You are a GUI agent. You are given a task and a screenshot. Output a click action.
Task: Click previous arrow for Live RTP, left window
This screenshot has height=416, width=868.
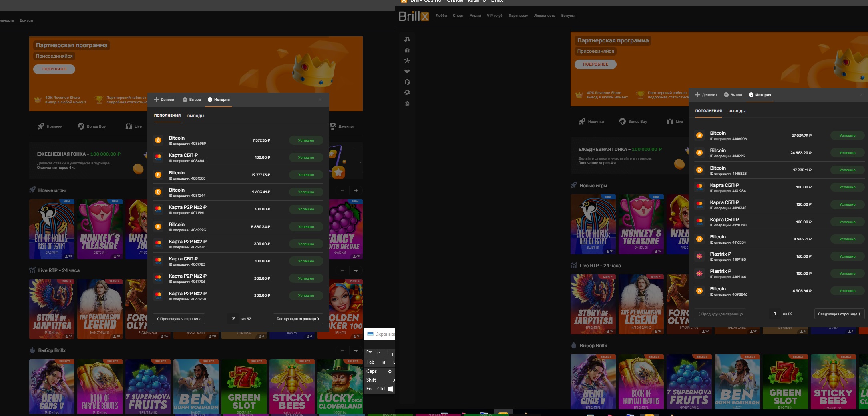click(x=342, y=270)
